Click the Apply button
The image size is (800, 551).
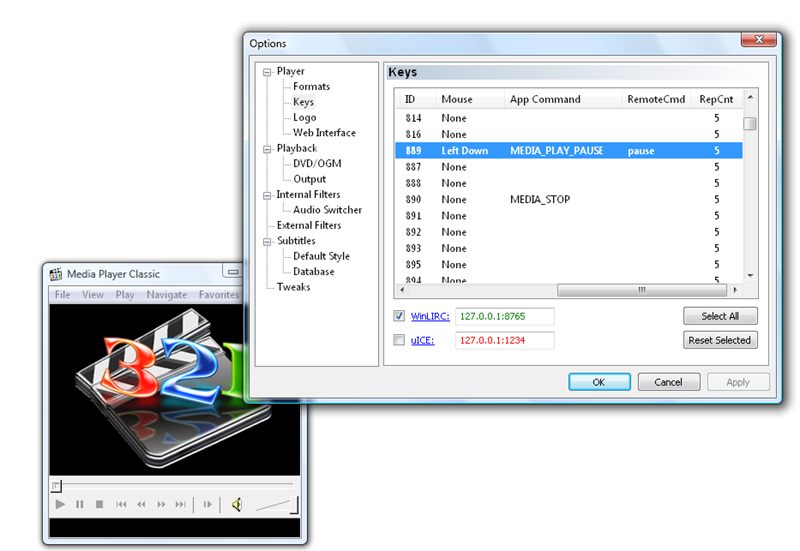click(x=738, y=382)
